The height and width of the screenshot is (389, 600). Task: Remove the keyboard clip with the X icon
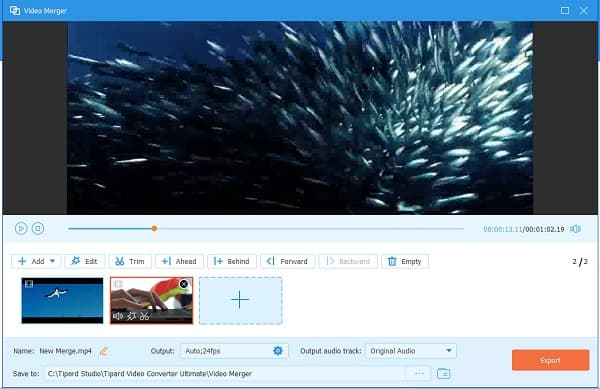pyautogui.click(x=184, y=284)
